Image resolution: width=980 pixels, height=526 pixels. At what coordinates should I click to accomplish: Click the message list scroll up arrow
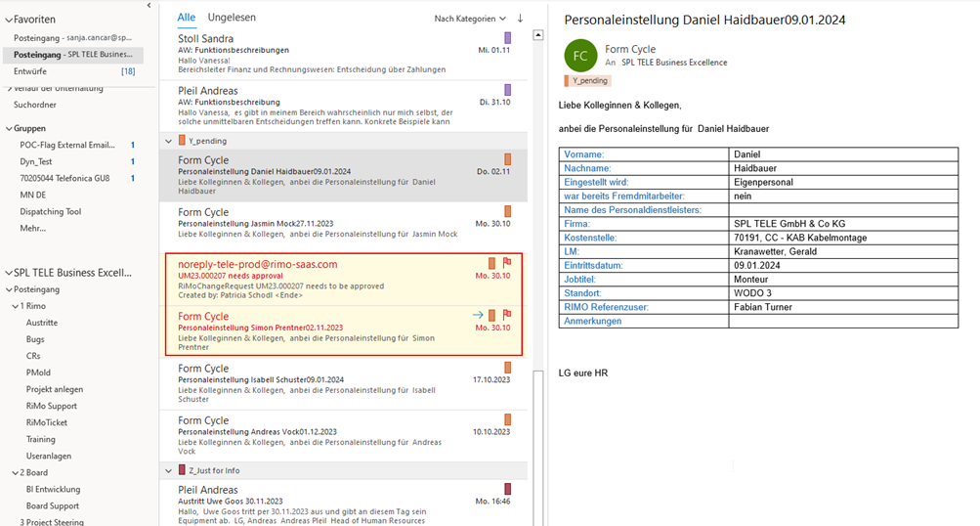pyautogui.click(x=538, y=35)
